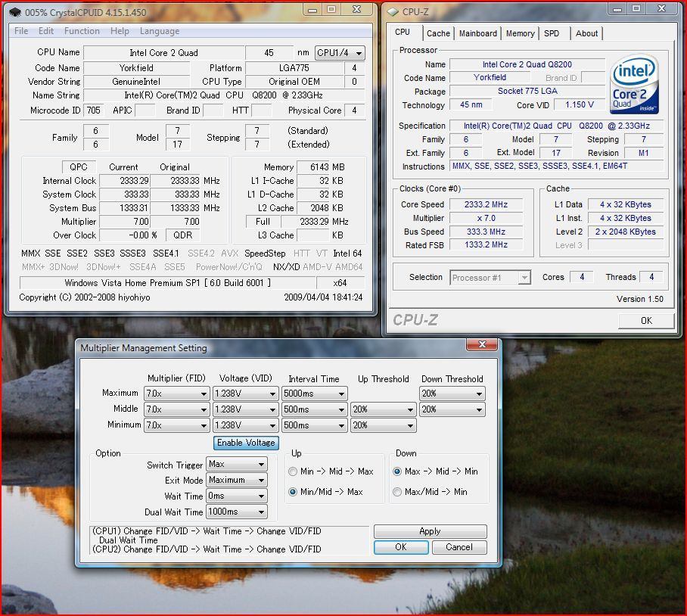This screenshot has width=687, height=616.
Task: Open the Language menu in CrystalCPUID
Action: coord(160,31)
